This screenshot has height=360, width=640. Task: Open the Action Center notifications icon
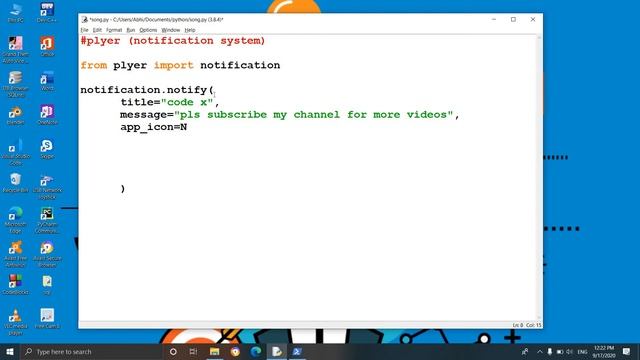pos(627,351)
